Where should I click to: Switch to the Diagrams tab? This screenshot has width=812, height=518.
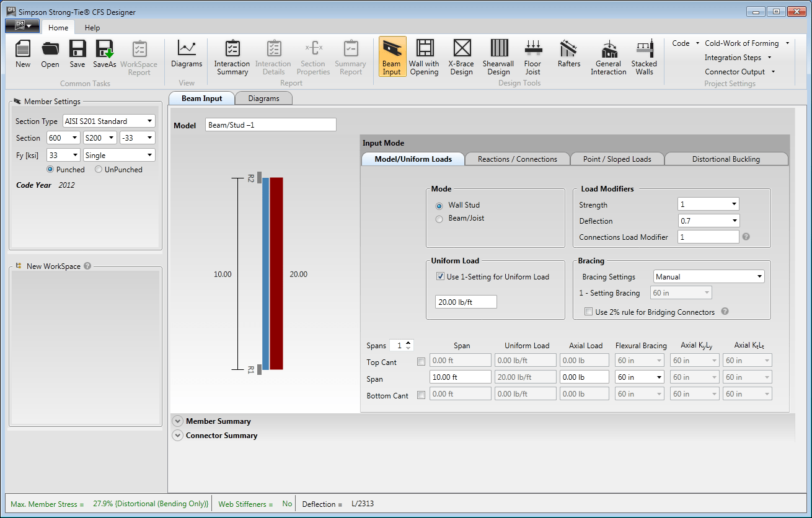[x=263, y=99]
